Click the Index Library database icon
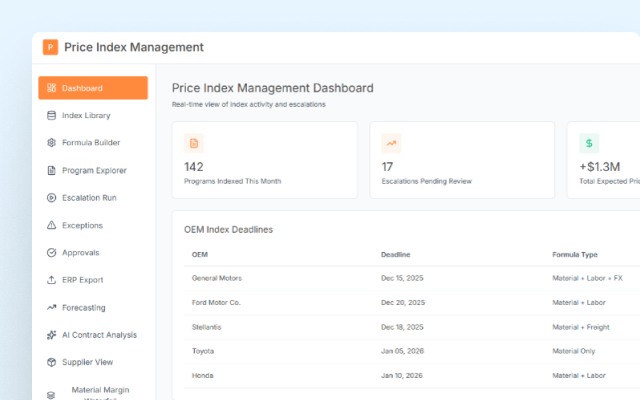Image resolution: width=640 pixels, height=400 pixels. (51, 116)
